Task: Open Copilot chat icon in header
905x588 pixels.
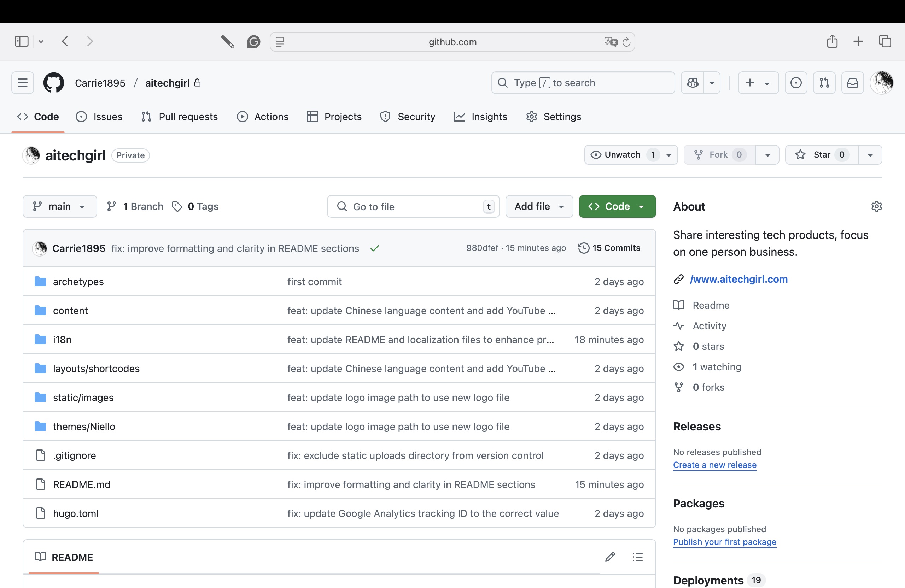Action: pos(693,83)
